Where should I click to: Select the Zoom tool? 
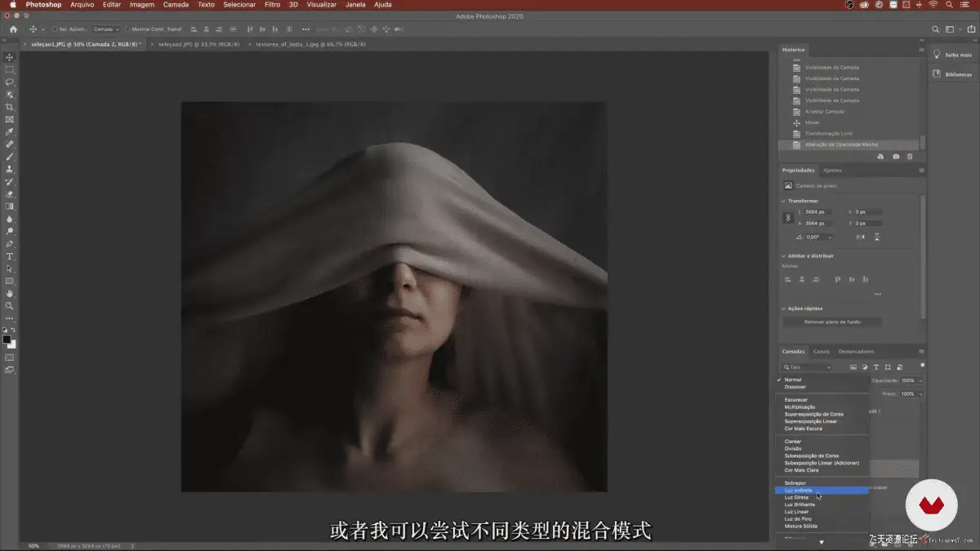(10, 305)
